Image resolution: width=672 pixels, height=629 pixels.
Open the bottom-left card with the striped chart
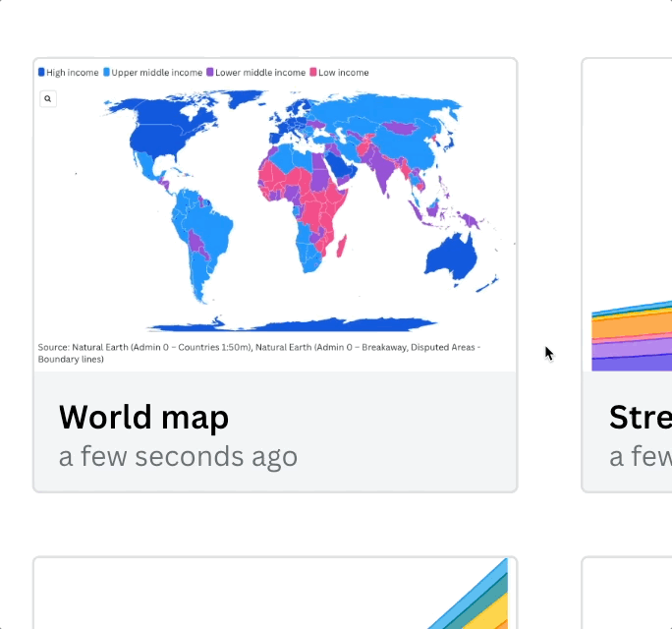pyautogui.click(x=275, y=594)
